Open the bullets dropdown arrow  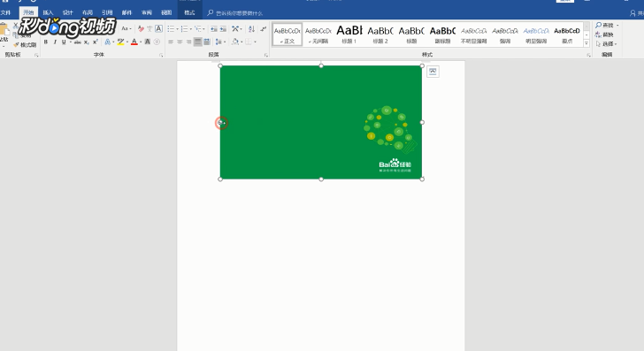[x=177, y=29]
